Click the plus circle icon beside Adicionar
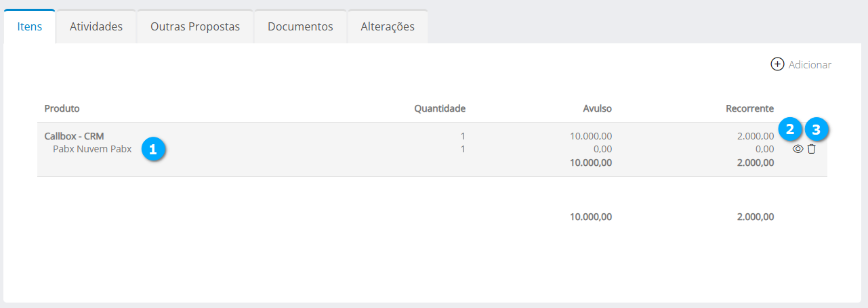The width and height of the screenshot is (868, 308). [777, 64]
